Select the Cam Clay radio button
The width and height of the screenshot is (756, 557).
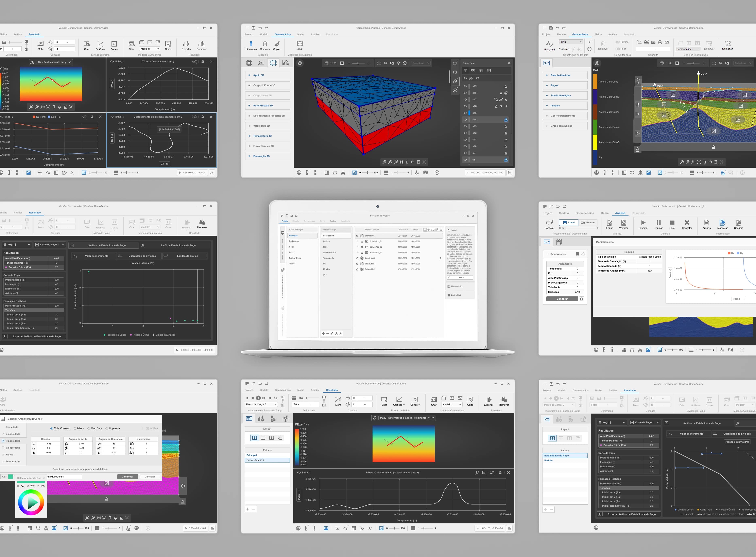click(89, 429)
